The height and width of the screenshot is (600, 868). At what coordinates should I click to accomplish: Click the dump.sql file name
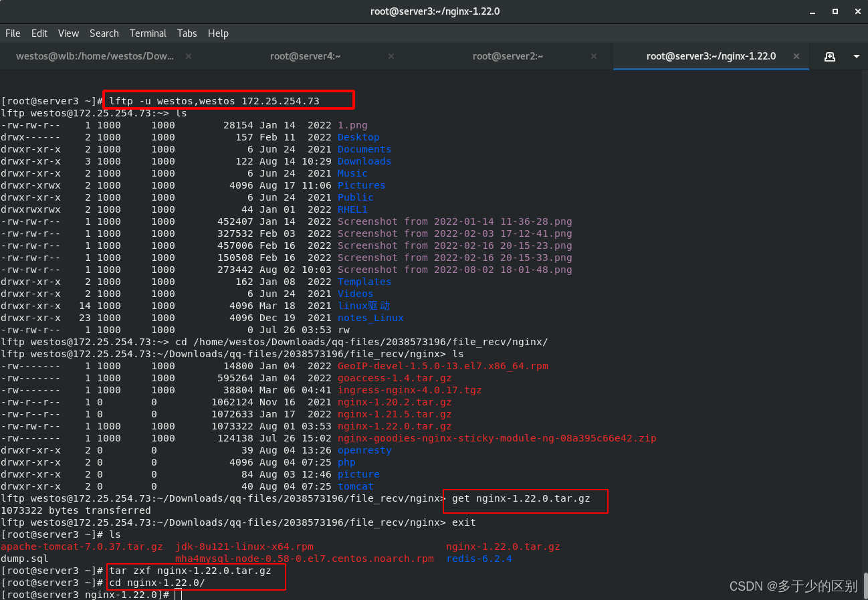point(25,559)
